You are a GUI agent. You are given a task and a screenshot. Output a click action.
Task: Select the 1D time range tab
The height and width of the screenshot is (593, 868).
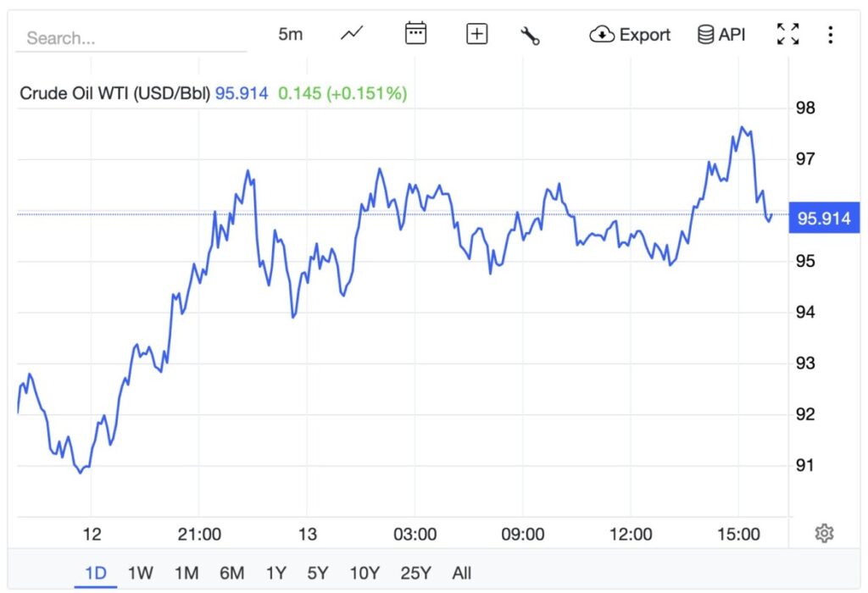point(96,573)
